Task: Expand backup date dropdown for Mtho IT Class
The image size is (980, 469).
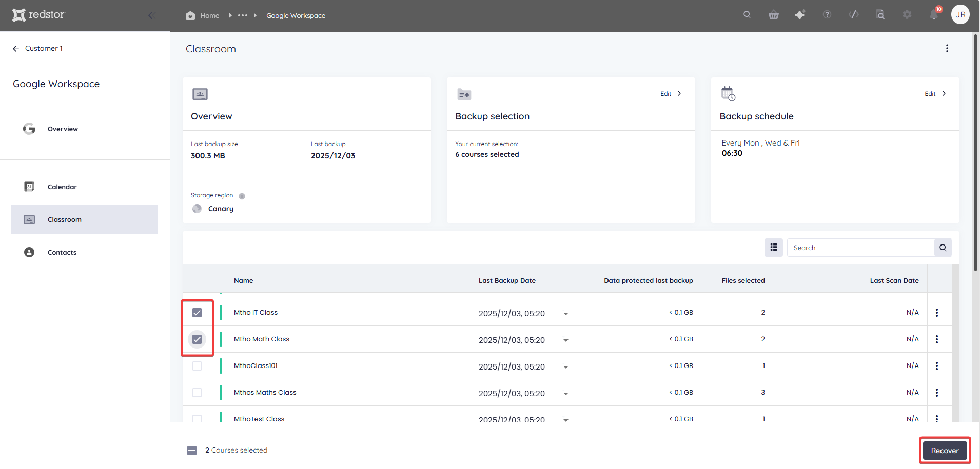Action: 566,314
